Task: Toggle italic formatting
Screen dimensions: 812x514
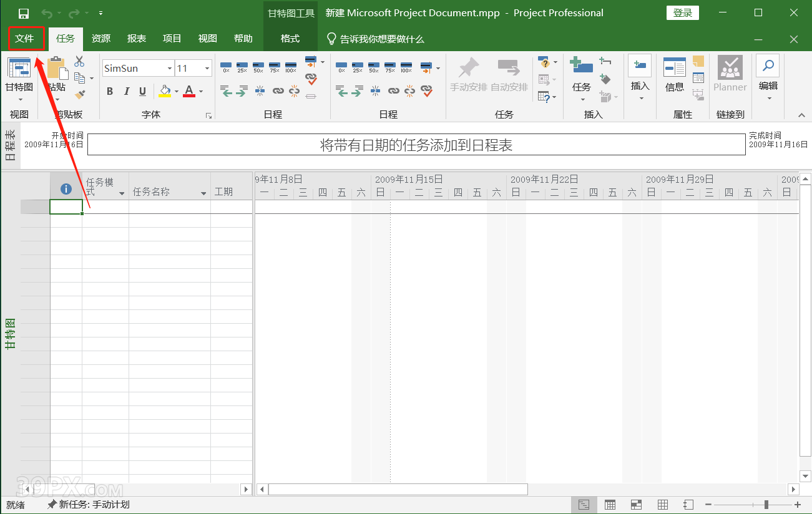Action: (x=127, y=92)
